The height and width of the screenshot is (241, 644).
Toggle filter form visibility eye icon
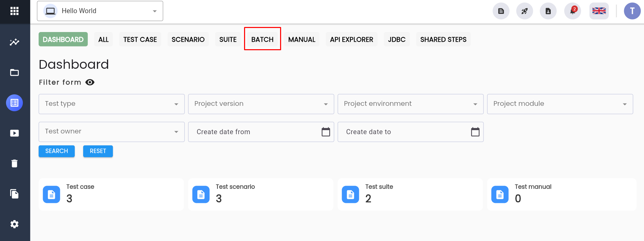click(90, 82)
